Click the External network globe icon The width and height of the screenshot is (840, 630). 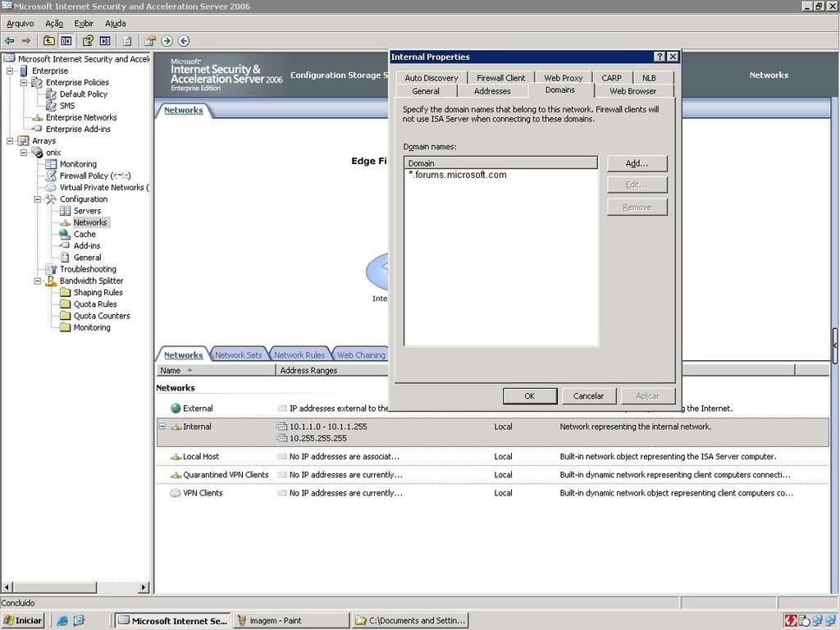(x=176, y=409)
